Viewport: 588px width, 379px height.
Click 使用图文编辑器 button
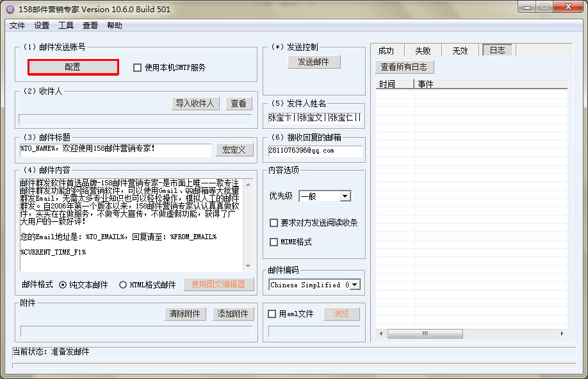click(218, 284)
